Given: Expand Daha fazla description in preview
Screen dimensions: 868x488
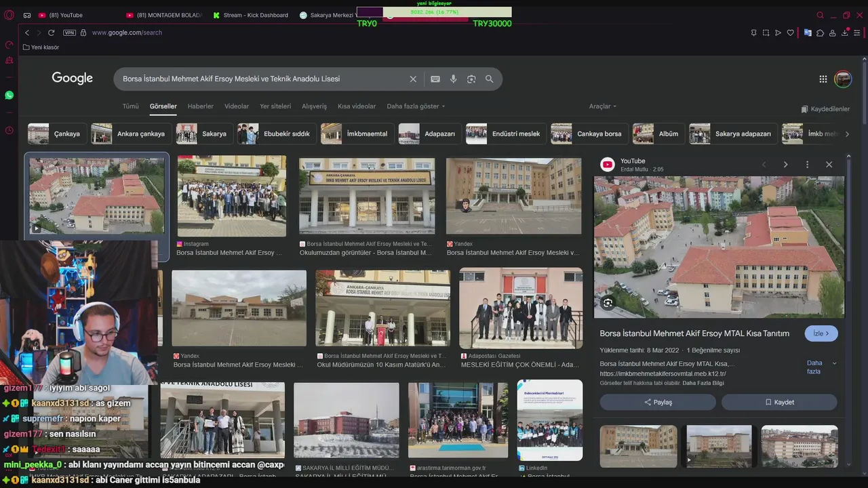Looking at the screenshot, I should (x=821, y=367).
